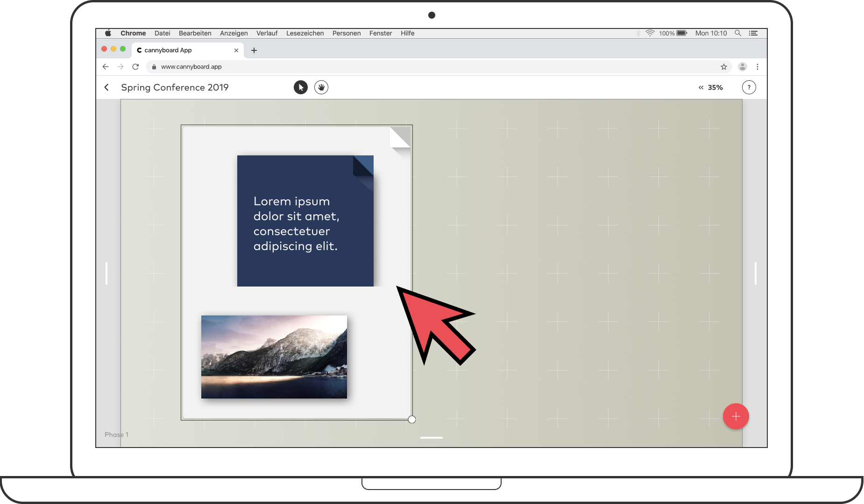Open the Anzeigen menu

point(234,33)
